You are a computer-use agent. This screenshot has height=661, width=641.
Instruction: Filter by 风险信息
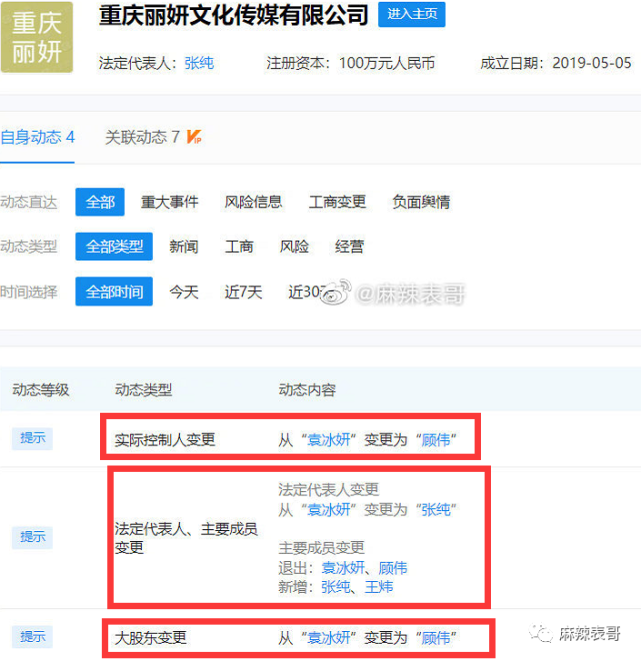point(253,202)
